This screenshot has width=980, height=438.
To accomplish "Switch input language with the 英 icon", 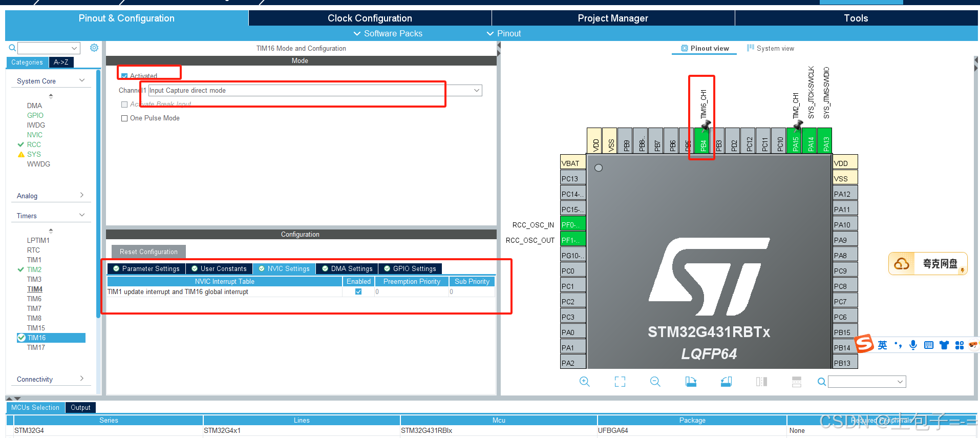I will (x=883, y=345).
